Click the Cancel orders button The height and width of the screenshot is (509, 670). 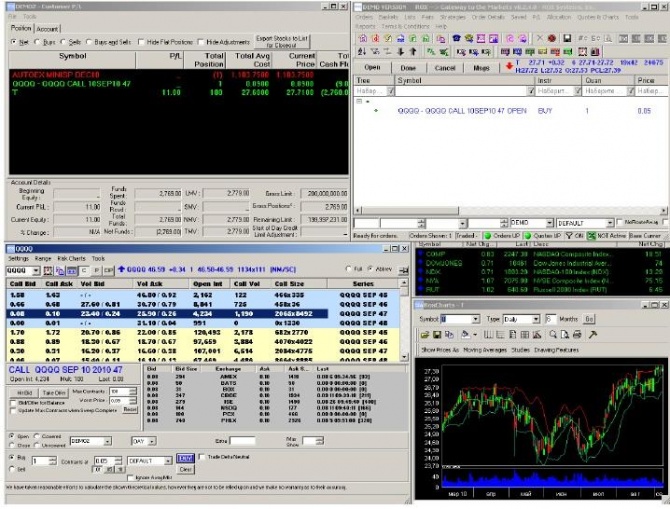coord(445,68)
